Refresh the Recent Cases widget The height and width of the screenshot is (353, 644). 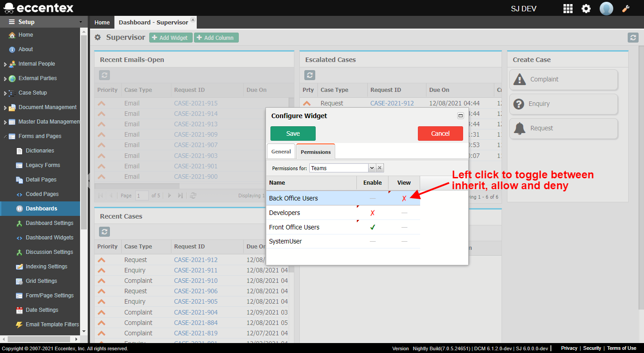pyautogui.click(x=104, y=232)
